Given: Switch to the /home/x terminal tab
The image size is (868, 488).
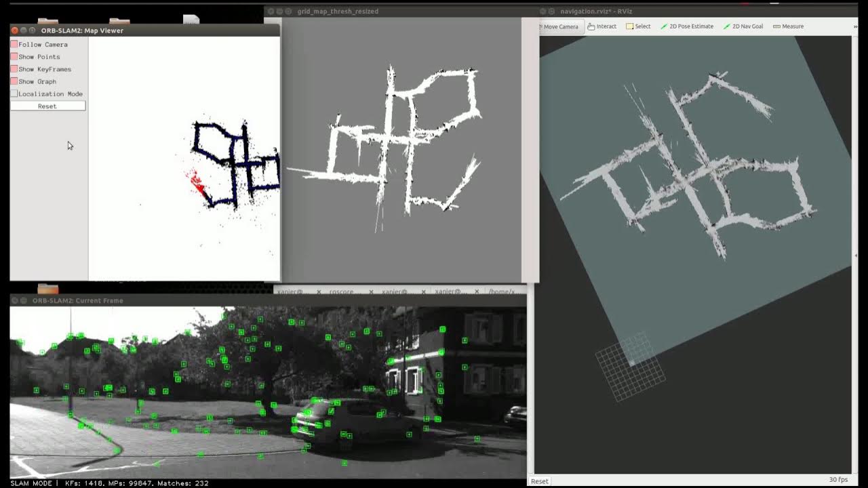Looking at the screenshot, I should click(504, 291).
